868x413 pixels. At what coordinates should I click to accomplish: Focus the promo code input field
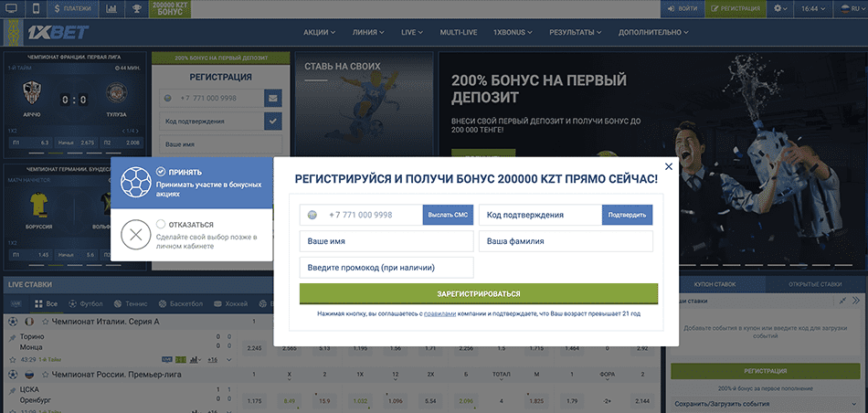(386, 268)
